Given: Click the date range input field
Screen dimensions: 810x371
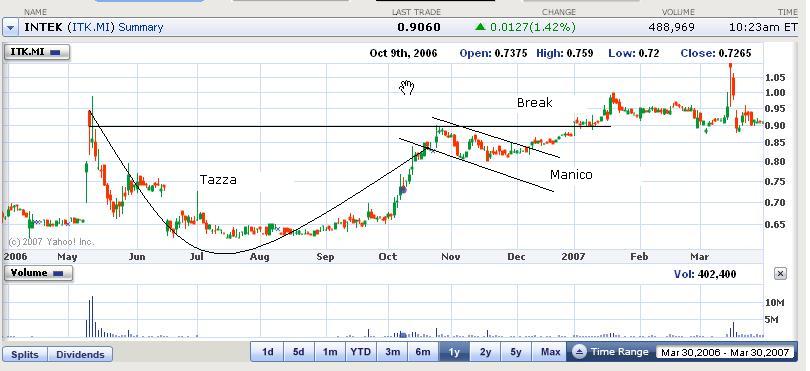Looking at the screenshot, I should click(x=726, y=352).
